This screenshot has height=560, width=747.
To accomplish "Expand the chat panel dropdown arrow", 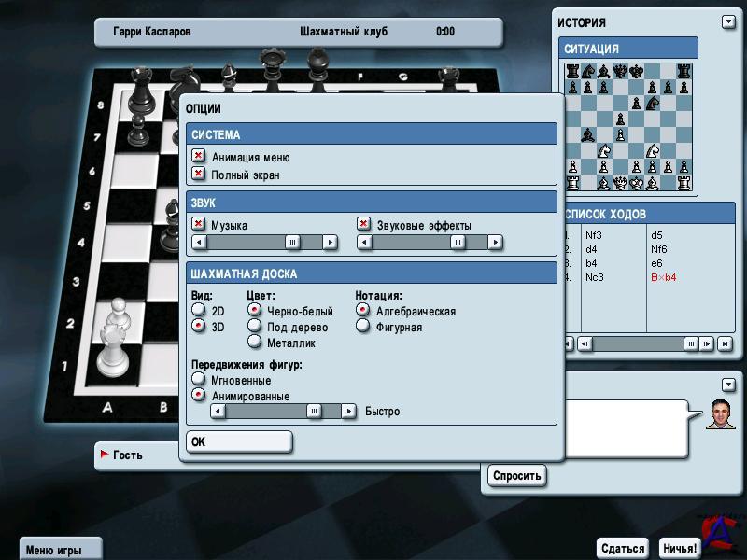I will 727,385.
